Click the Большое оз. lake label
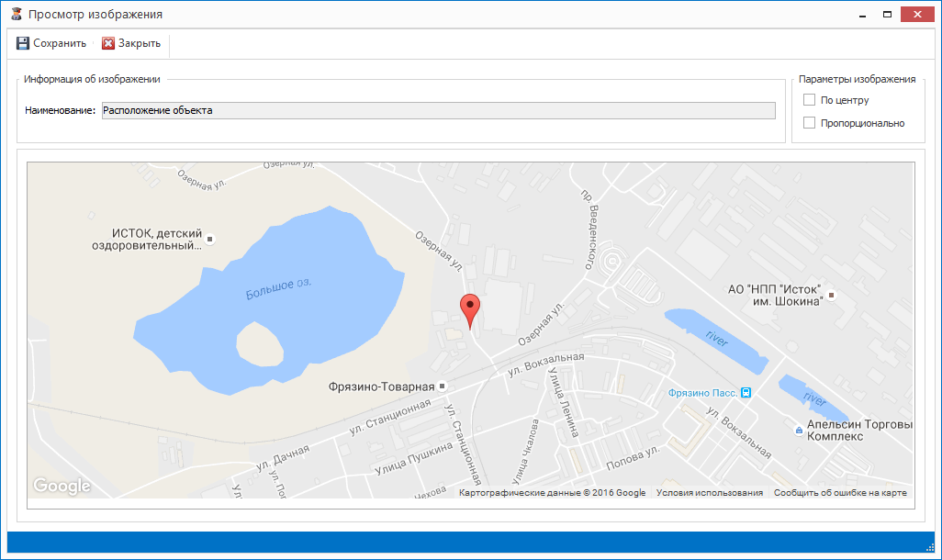Viewport: 942px width, 560px height. tap(279, 288)
